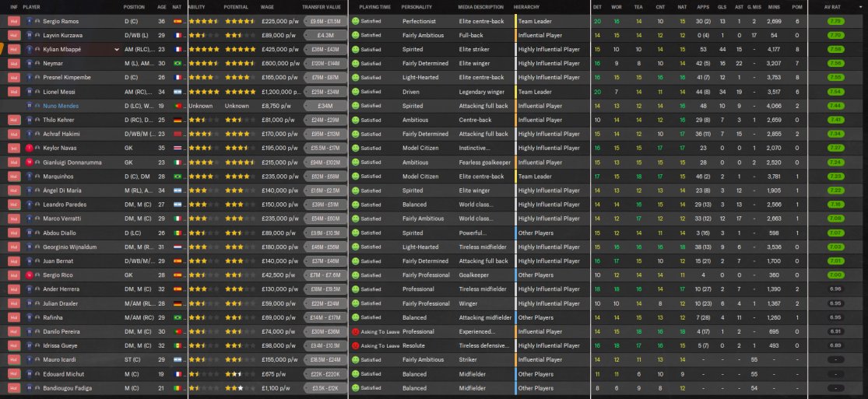Click the £7M - £7.6M value for Sergio Rico

[x=325, y=275]
